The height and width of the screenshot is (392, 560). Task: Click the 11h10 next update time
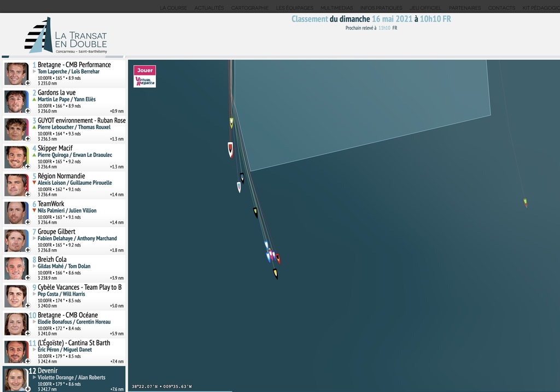click(384, 28)
